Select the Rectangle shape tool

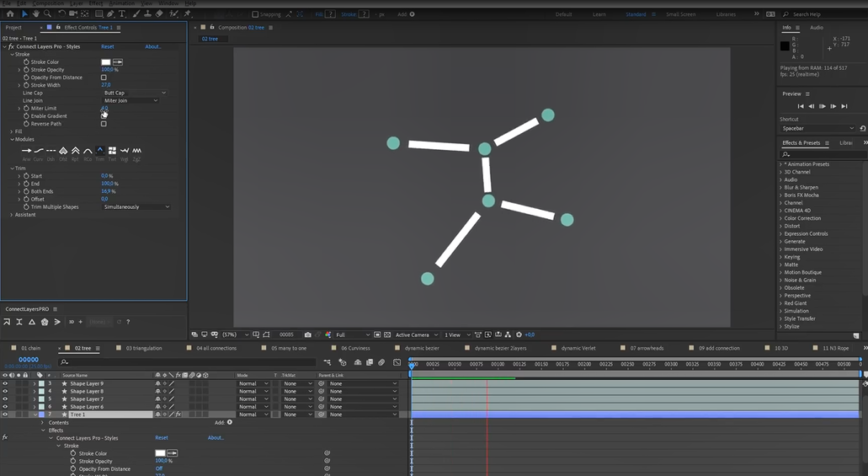pyautogui.click(x=99, y=13)
